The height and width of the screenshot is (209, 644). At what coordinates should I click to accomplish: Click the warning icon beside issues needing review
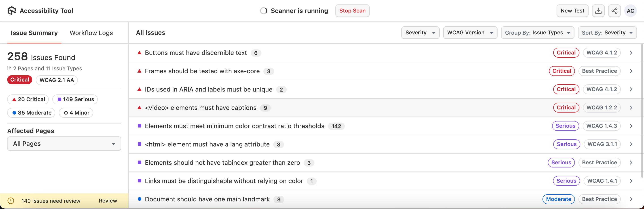[11, 201]
